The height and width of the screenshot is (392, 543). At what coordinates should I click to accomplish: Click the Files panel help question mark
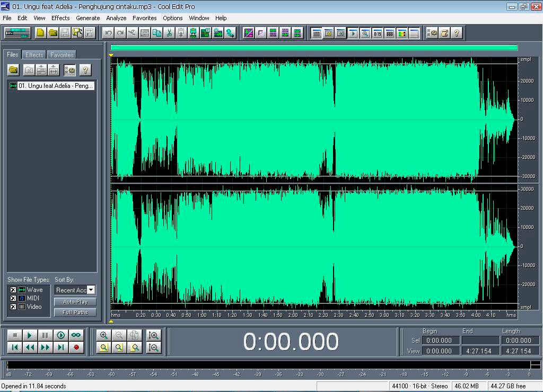pos(85,70)
